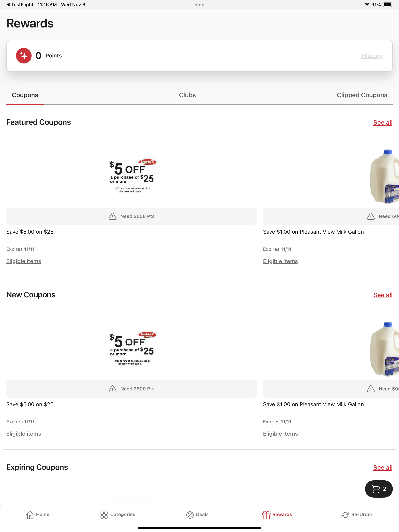The height and width of the screenshot is (532, 399).
Task: Tap the New Coupons heading
Action: tap(31, 295)
